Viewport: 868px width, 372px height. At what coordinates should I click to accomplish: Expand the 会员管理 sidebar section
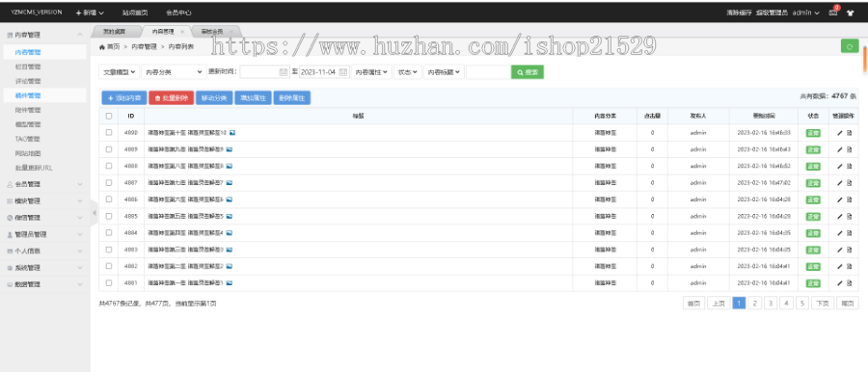pyautogui.click(x=44, y=184)
